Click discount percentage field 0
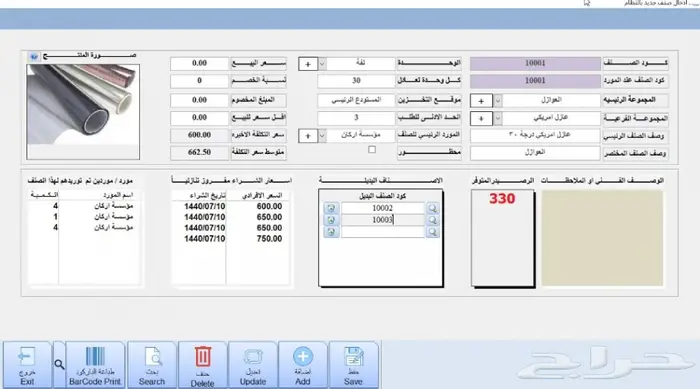 click(x=199, y=81)
